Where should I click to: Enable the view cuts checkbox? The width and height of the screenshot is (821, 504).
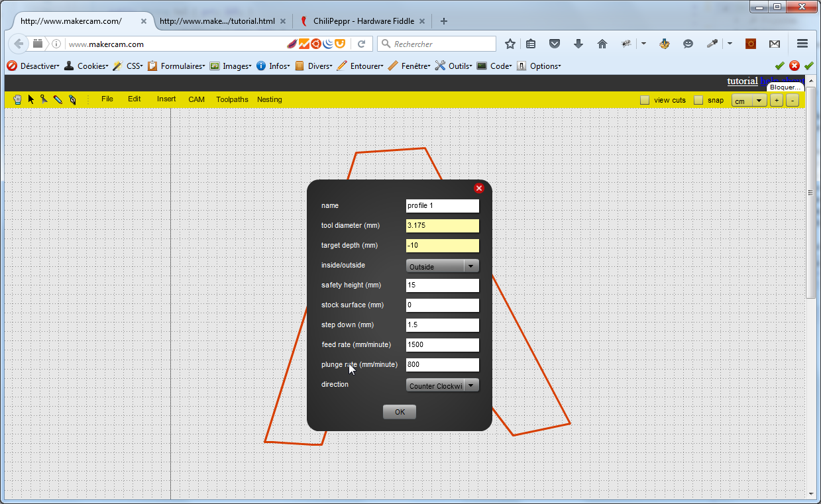point(645,100)
